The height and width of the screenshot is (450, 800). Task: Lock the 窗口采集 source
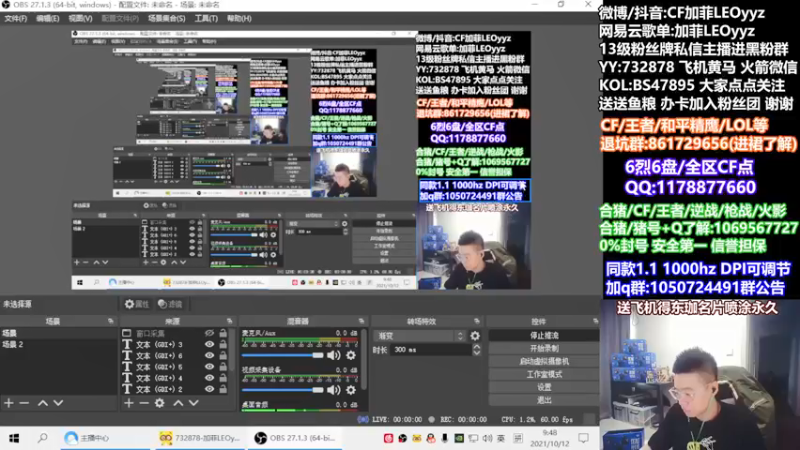(223, 333)
